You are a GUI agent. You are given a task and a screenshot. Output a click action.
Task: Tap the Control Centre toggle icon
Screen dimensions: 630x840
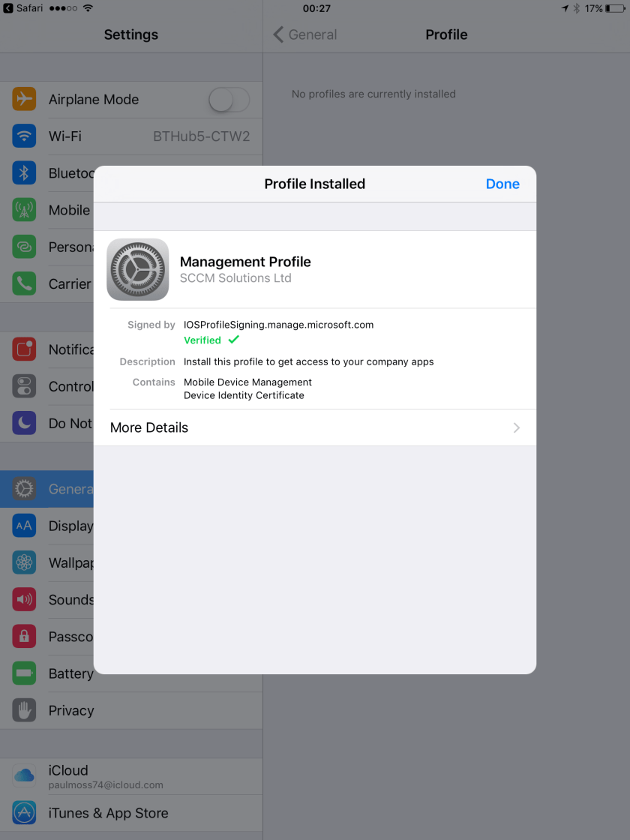24,386
